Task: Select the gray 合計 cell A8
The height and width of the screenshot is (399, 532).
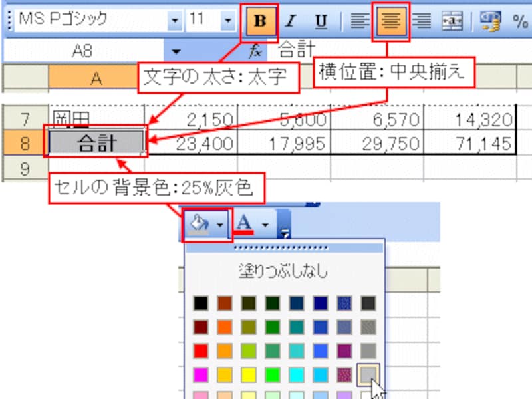Action: pyautogui.click(x=96, y=142)
